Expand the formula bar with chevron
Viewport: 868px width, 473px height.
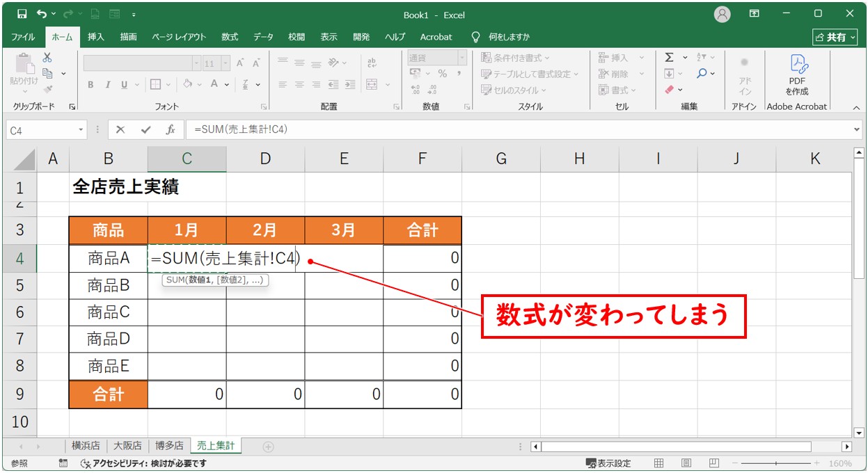coord(856,129)
